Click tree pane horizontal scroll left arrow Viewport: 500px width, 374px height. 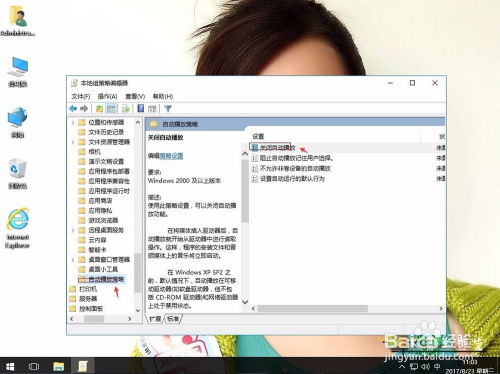(x=72, y=319)
